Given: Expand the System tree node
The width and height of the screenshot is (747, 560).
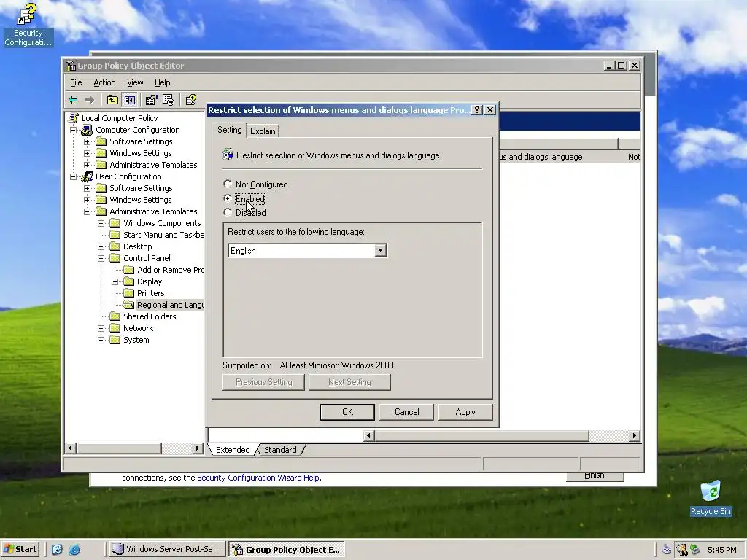Looking at the screenshot, I should (x=101, y=340).
